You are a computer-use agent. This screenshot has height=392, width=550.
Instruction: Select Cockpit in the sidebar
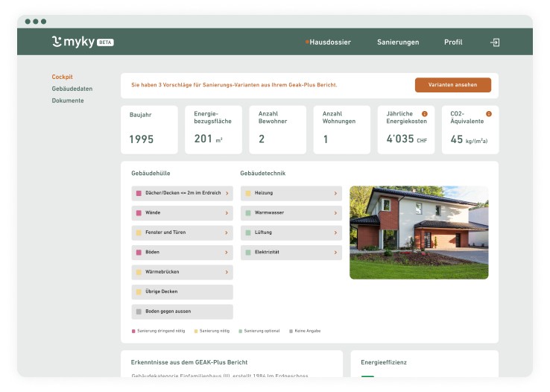62,77
